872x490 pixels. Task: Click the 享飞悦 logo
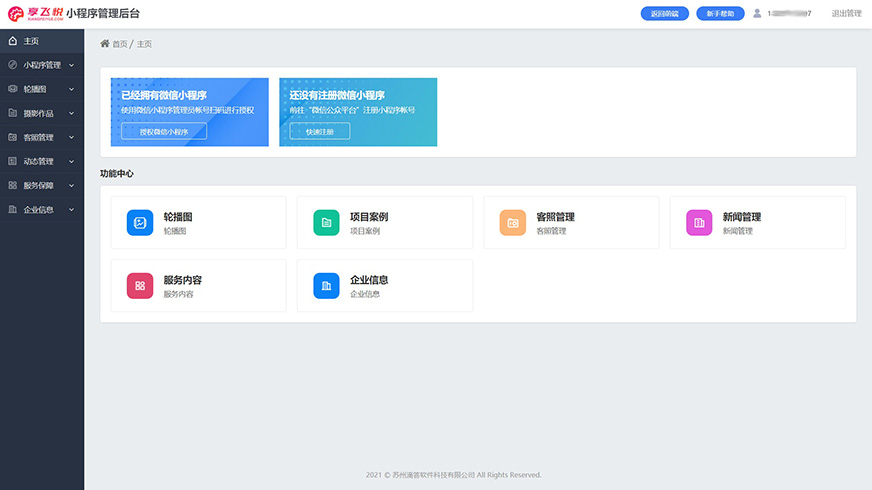[34, 14]
